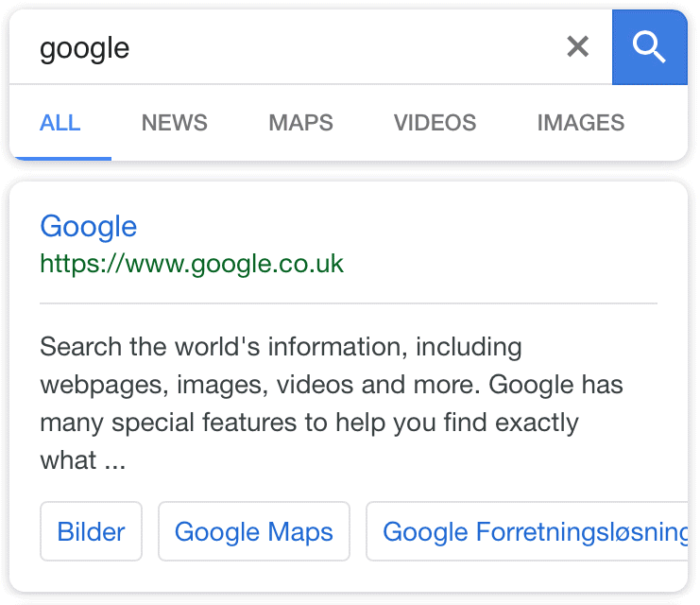Image resolution: width=700 pixels, height=605 pixels.
Task: Click the snippet line starting 'Search the world's'
Action: [281, 347]
